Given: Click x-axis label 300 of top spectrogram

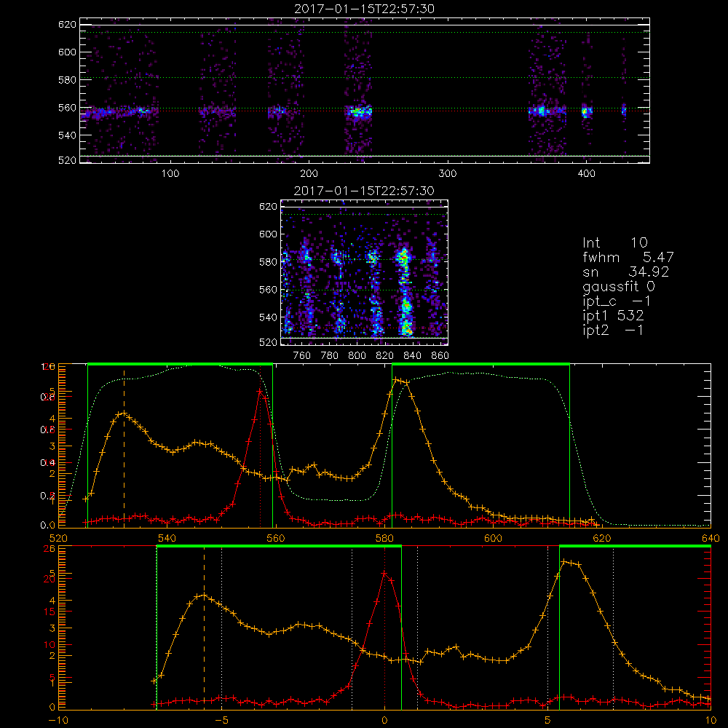Looking at the screenshot, I should click(447, 174).
